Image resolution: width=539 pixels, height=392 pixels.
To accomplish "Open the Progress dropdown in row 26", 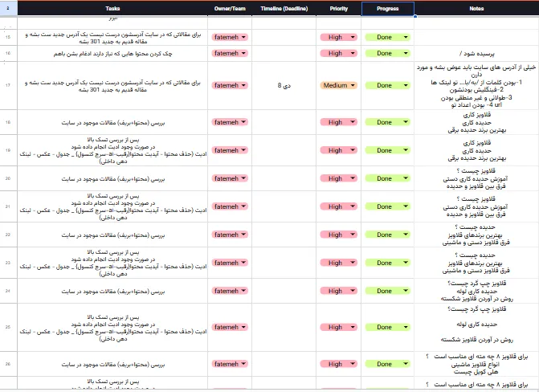I will pyautogui.click(x=387, y=364).
